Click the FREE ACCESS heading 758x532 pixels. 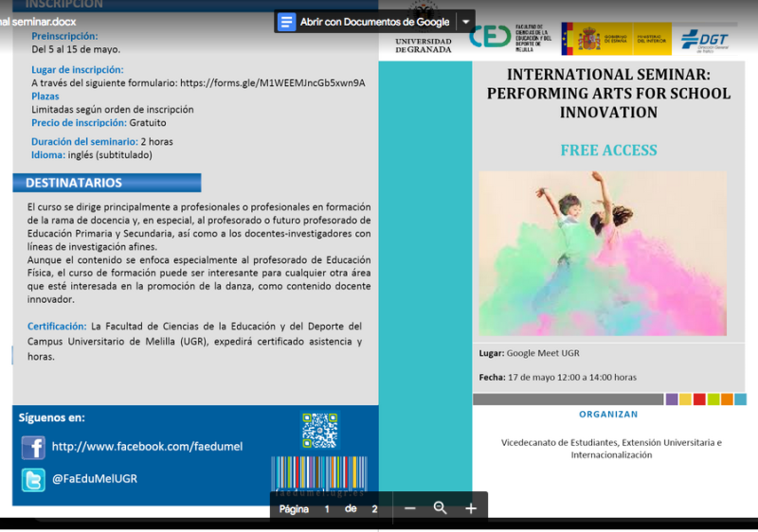[608, 151]
